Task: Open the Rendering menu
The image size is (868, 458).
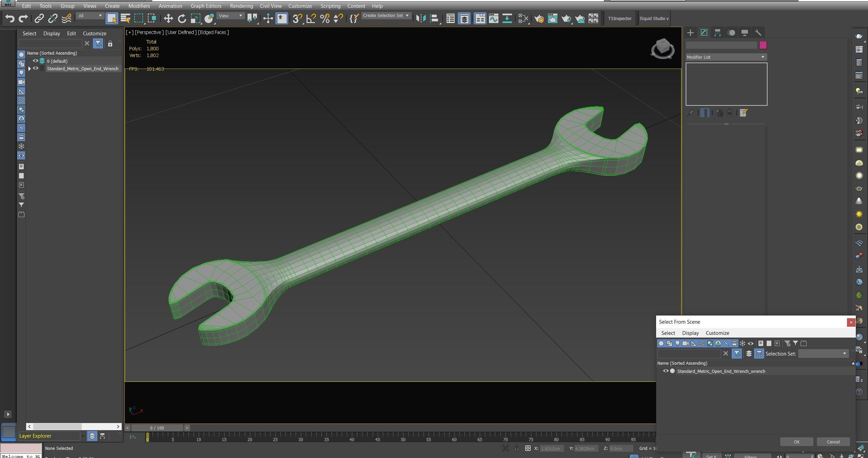Action: 241,6
